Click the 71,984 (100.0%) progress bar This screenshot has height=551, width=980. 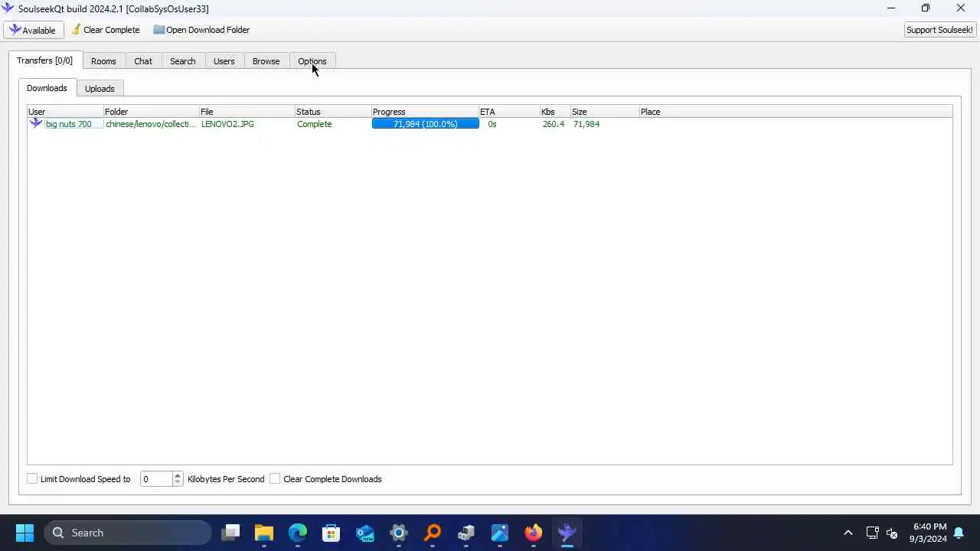[426, 124]
